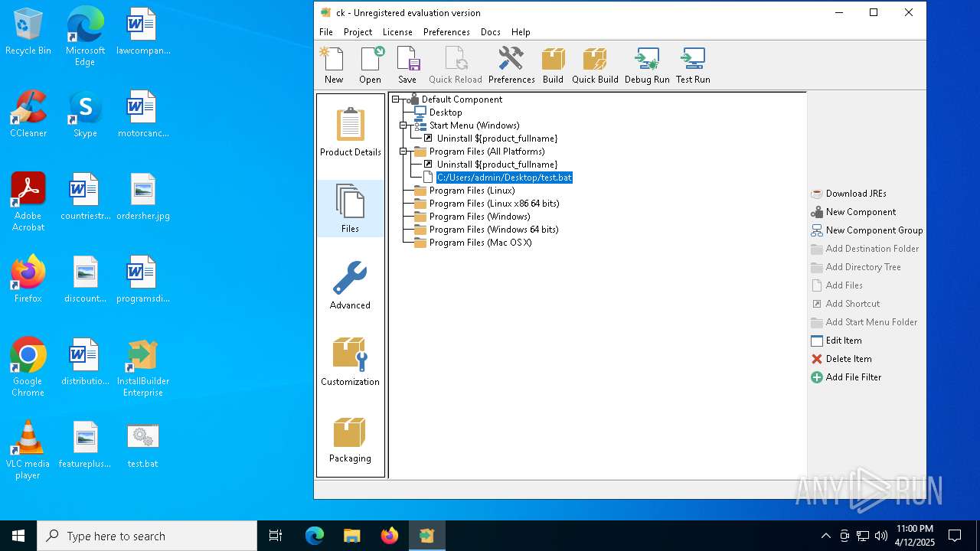Screen dimensions: 980x551
Task: Select test.bat file on desktop
Action: [x=142, y=445]
